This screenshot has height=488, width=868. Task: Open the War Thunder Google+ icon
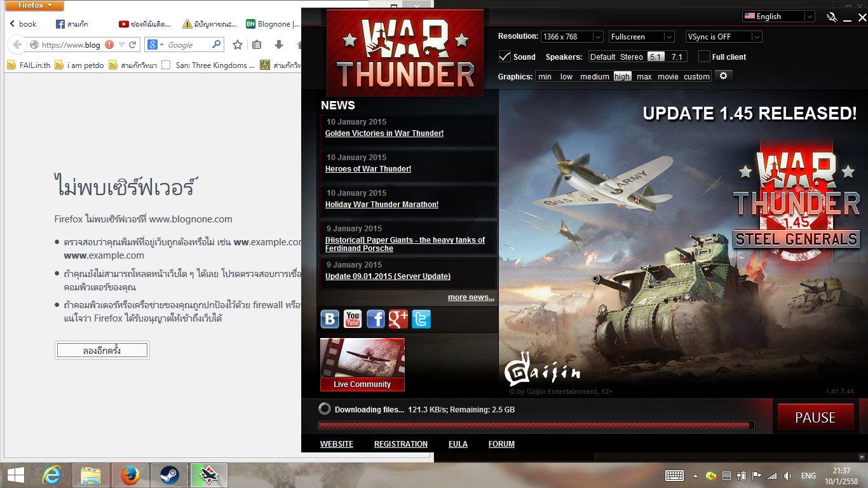tap(398, 318)
